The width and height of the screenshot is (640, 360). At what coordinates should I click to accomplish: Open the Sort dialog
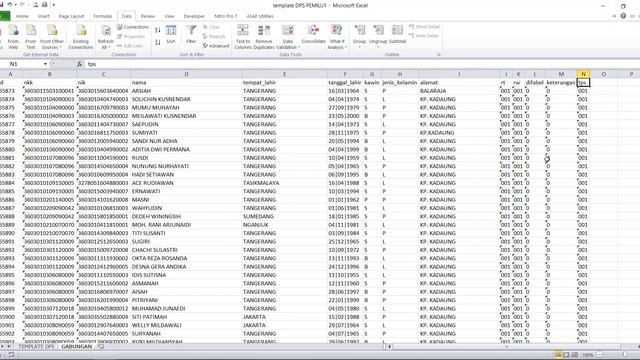tap(171, 35)
